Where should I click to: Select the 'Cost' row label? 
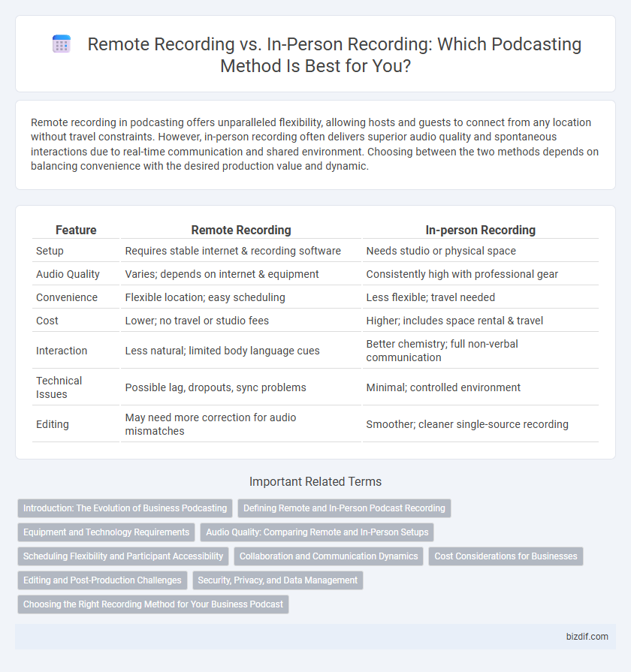click(x=47, y=320)
